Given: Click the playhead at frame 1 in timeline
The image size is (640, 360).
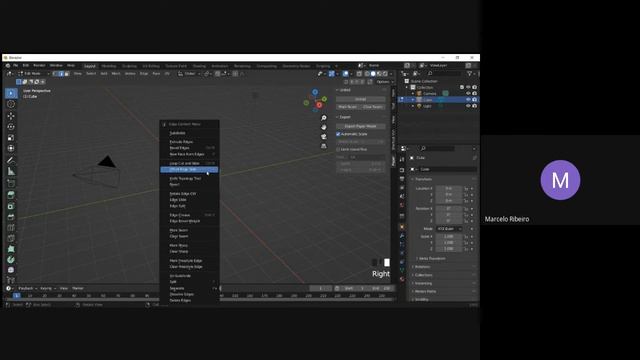Looking at the screenshot, I should pyautogui.click(x=16, y=296).
